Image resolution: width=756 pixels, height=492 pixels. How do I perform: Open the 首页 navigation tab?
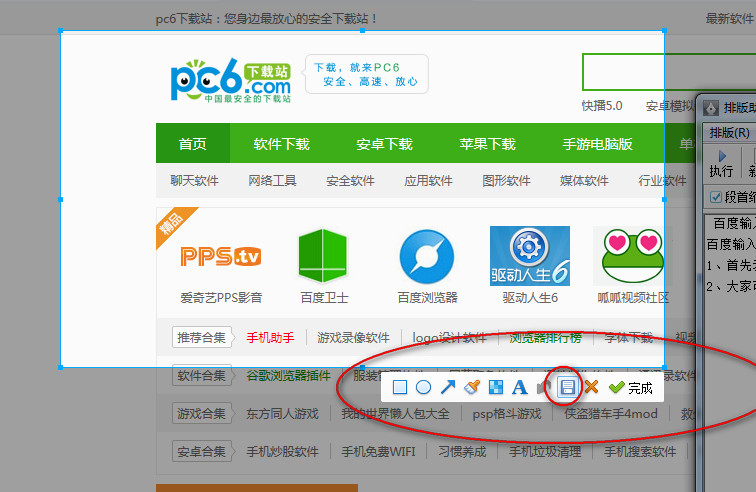[192, 144]
